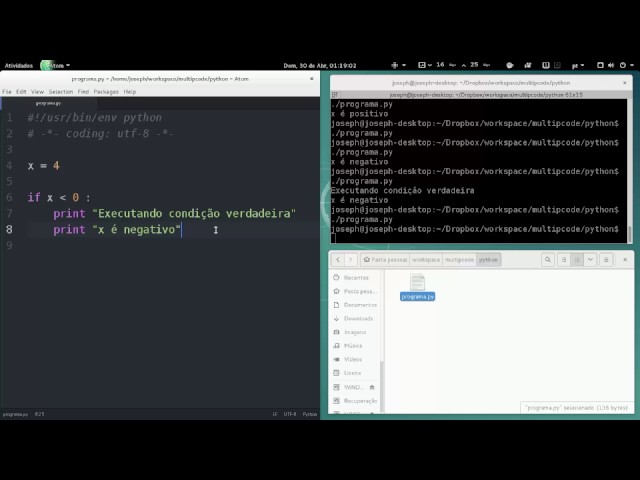The width and height of the screenshot is (640, 480).
Task: Open Documentos in the sidebar
Action: (354, 305)
